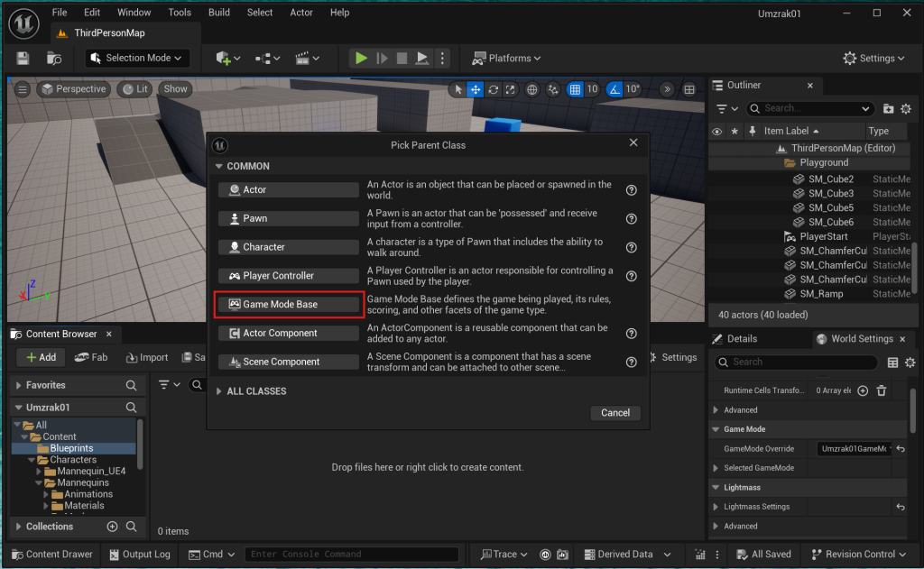The height and width of the screenshot is (569, 924).
Task: Activate the Rotate gizmo tool
Action: tap(494, 89)
